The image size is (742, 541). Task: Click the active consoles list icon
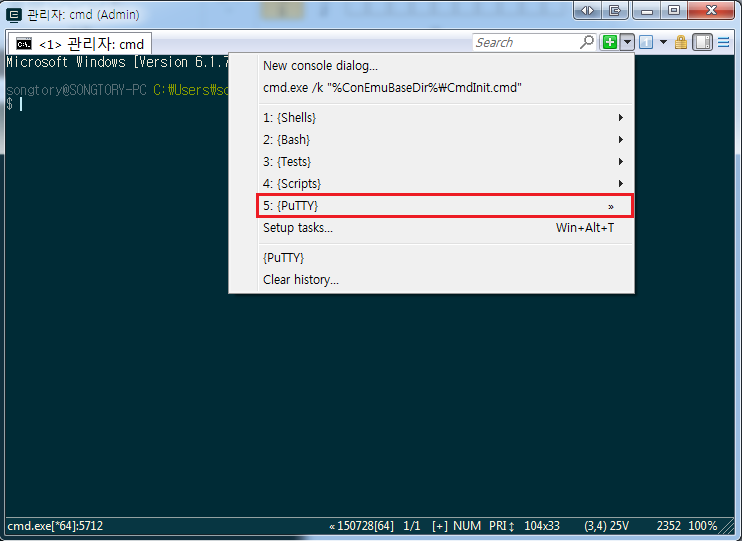[x=646, y=42]
